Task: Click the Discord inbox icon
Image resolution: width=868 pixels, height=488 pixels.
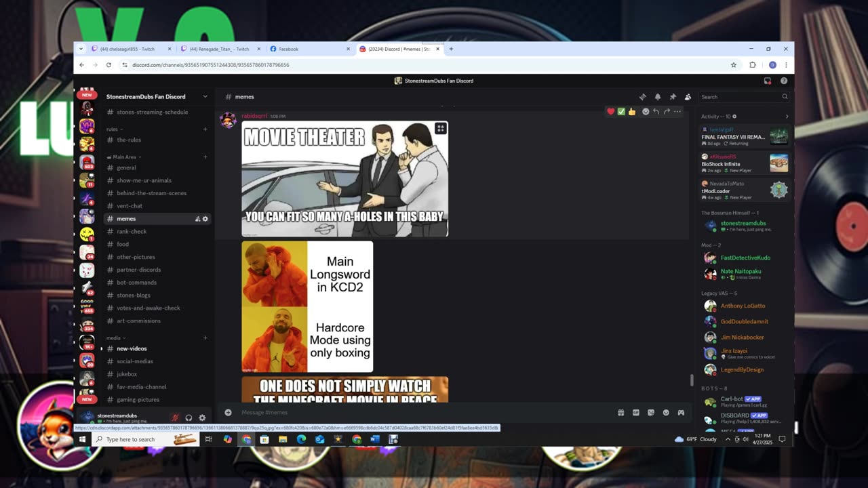Action: click(768, 81)
